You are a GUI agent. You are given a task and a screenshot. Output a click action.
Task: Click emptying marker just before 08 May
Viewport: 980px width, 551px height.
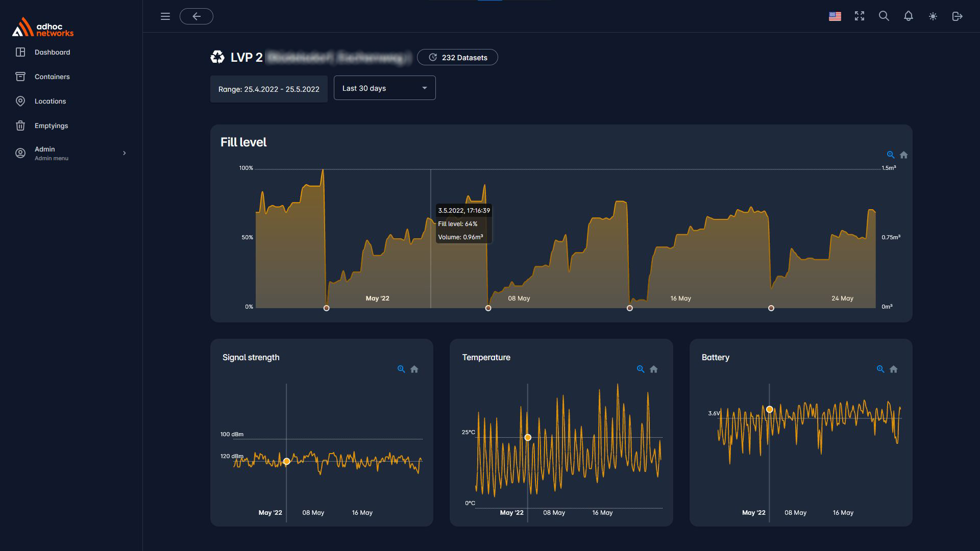click(488, 308)
